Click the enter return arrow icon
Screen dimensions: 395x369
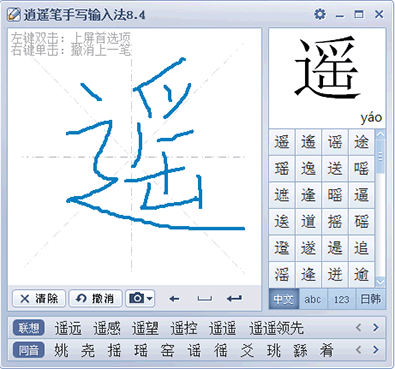click(234, 299)
